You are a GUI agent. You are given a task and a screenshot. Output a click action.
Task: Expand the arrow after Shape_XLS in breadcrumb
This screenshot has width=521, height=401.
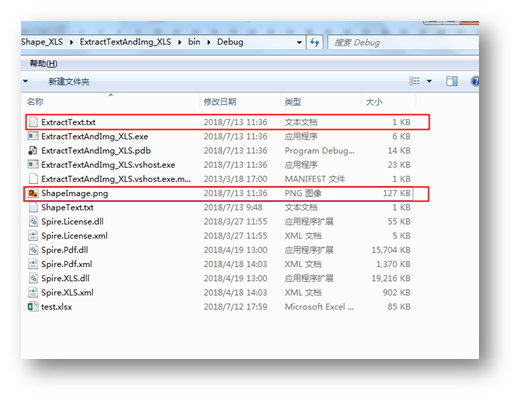tap(71, 42)
